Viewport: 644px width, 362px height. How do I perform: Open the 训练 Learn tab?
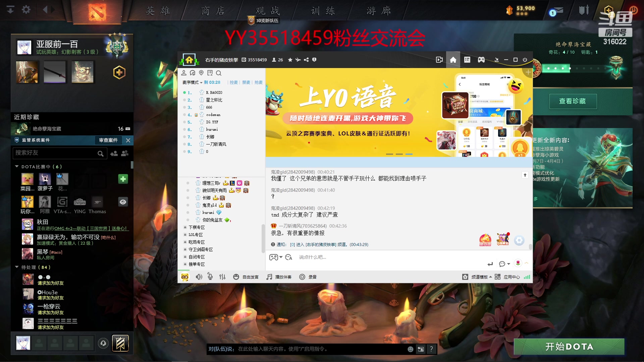pyautogui.click(x=323, y=11)
